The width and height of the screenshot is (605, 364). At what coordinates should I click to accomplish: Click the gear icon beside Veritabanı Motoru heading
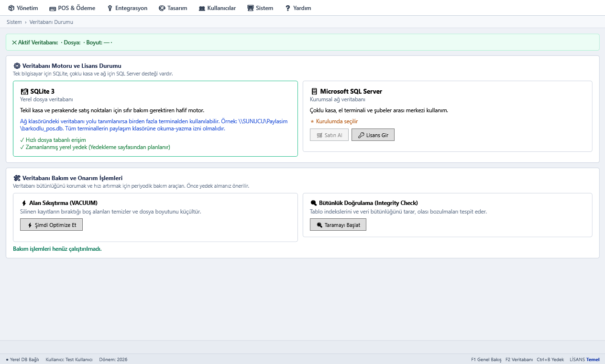[17, 66]
